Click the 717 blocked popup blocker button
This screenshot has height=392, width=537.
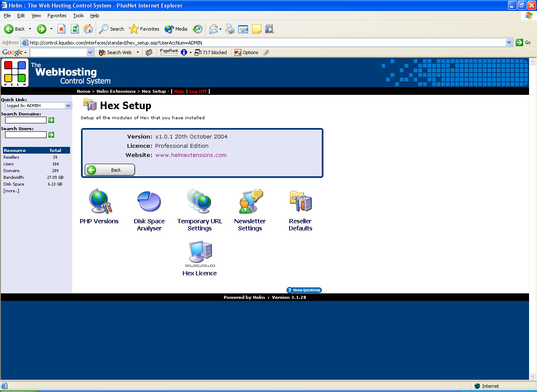tap(211, 52)
